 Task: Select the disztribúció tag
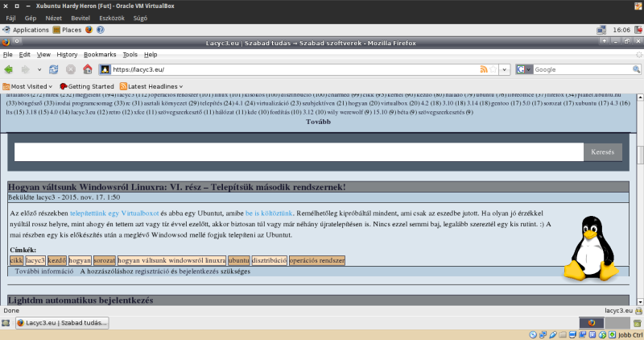(270, 260)
